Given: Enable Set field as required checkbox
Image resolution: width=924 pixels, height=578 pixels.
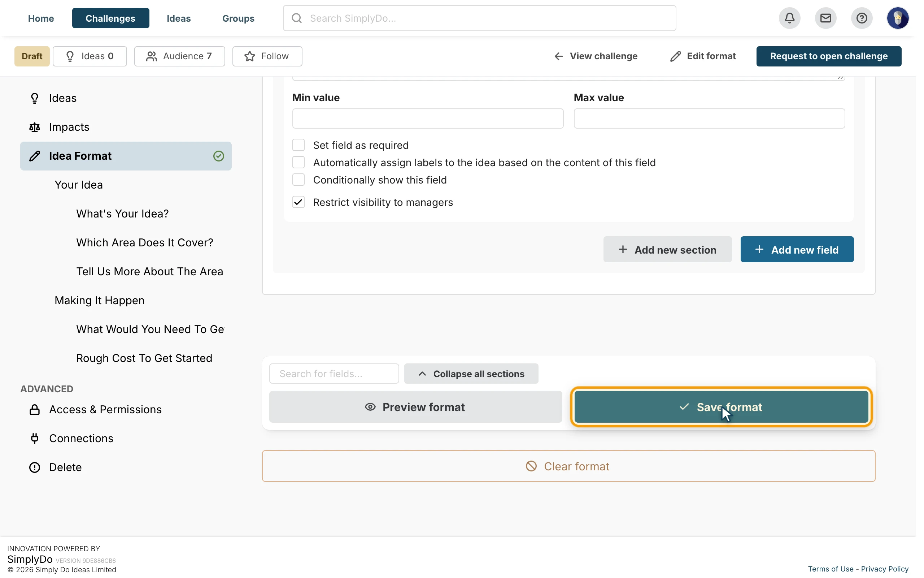Looking at the screenshot, I should click(x=298, y=145).
